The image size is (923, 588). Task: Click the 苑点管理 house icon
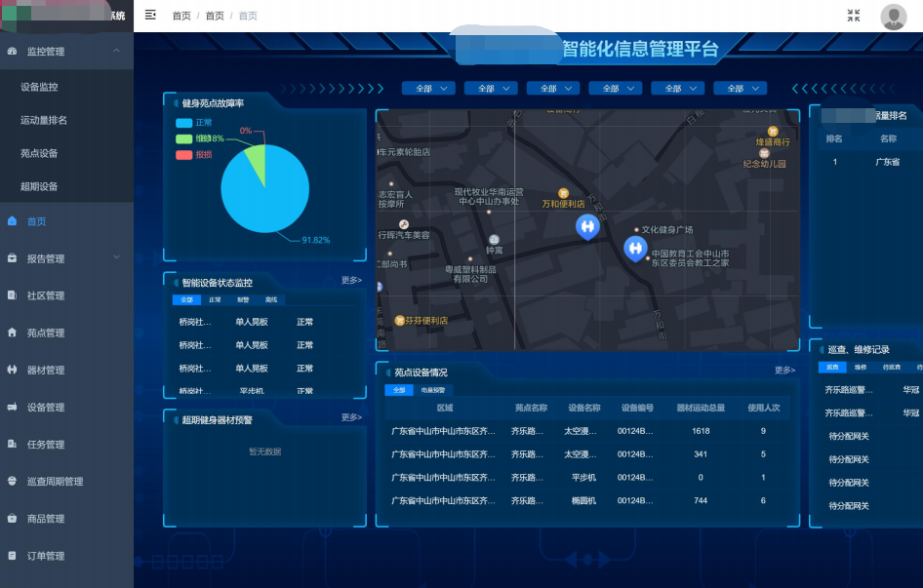point(12,332)
